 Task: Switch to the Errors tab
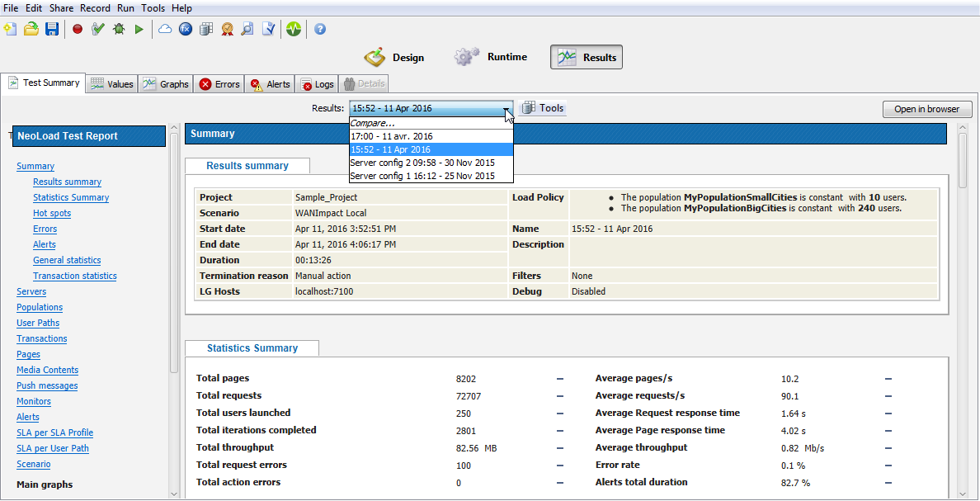tap(219, 84)
